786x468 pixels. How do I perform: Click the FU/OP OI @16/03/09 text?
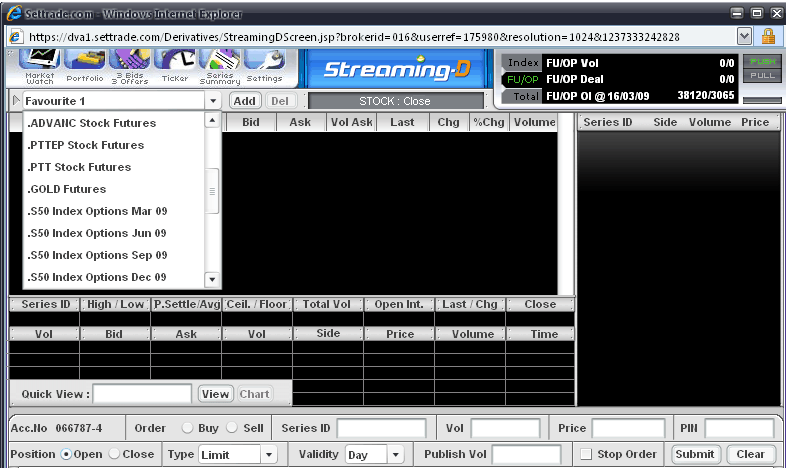598,96
